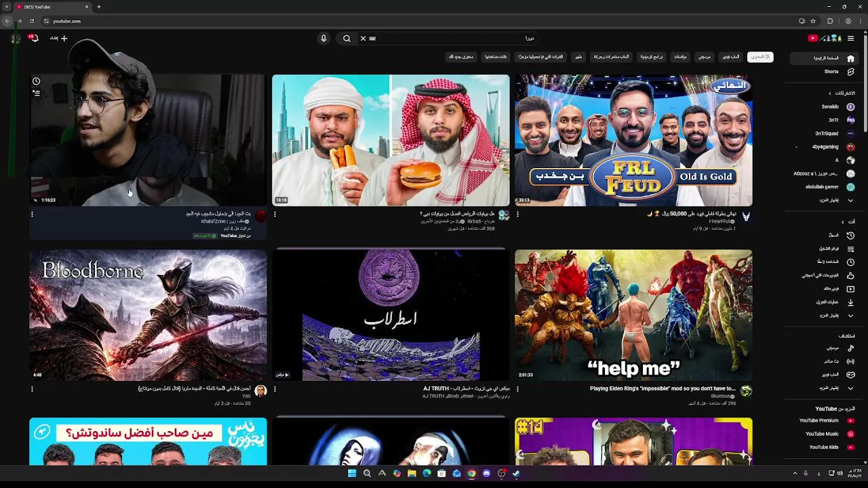The width and height of the screenshot is (868, 488).
Task: Open options menu for Bloodborne video
Action: (x=32, y=389)
